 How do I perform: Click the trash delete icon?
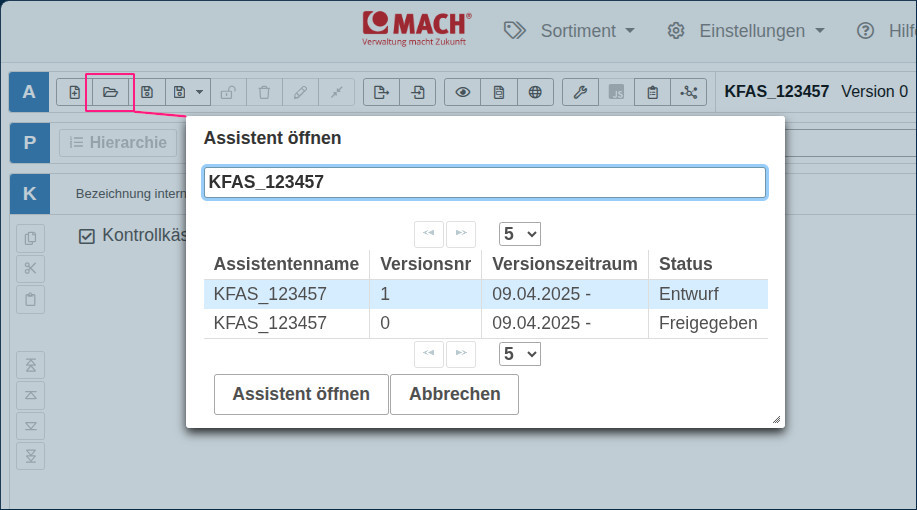pos(264,92)
